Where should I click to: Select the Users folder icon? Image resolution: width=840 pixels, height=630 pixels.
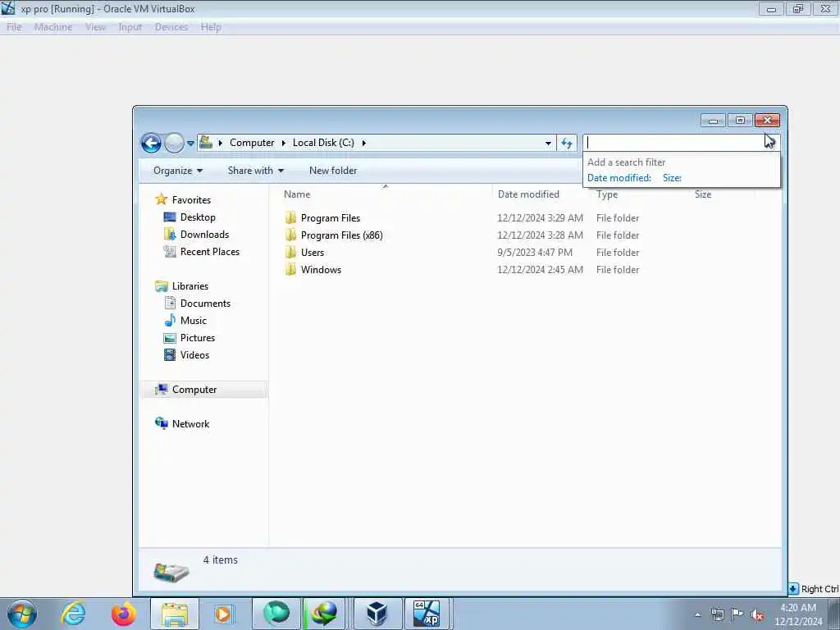click(290, 252)
